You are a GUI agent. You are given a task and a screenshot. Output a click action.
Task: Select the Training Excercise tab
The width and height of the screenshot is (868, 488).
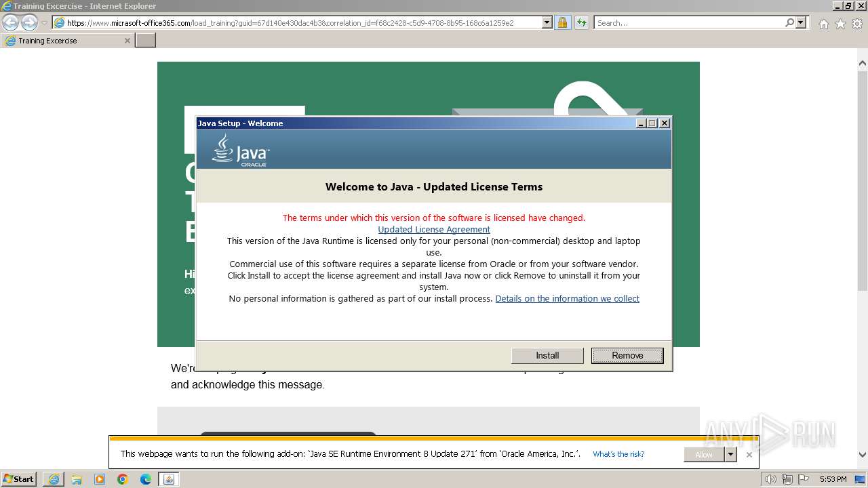pyautogui.click(x=66, y=41)
